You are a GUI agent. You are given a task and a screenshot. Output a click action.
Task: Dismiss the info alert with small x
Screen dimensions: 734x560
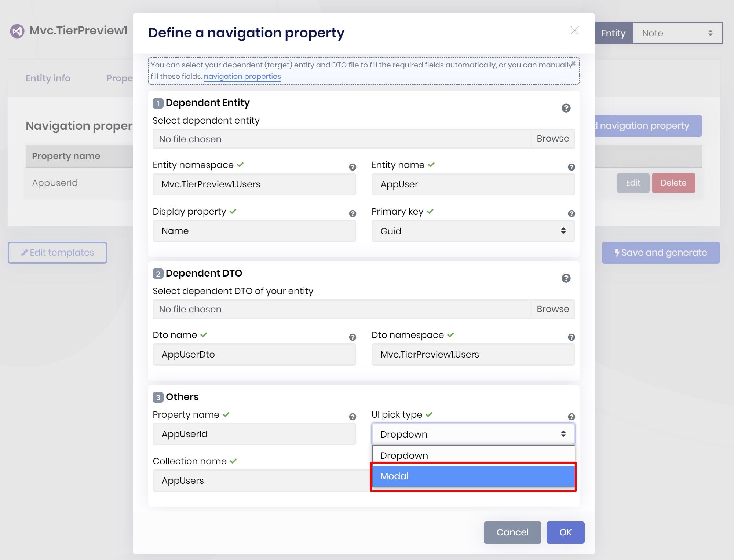pyautogui.click(x=573, y=63)
